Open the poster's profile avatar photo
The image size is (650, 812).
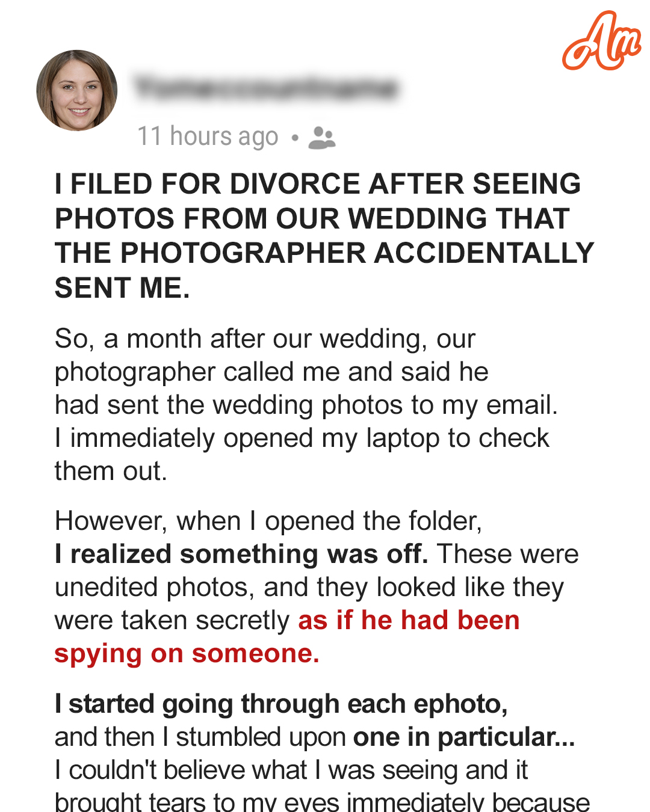pyautogui.click(x=76, y=90)
